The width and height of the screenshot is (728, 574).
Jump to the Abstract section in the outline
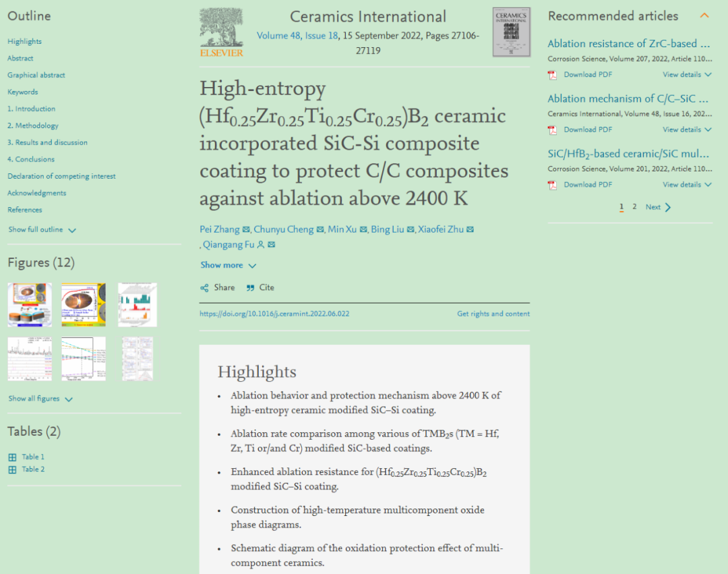(x=20, y=59)
